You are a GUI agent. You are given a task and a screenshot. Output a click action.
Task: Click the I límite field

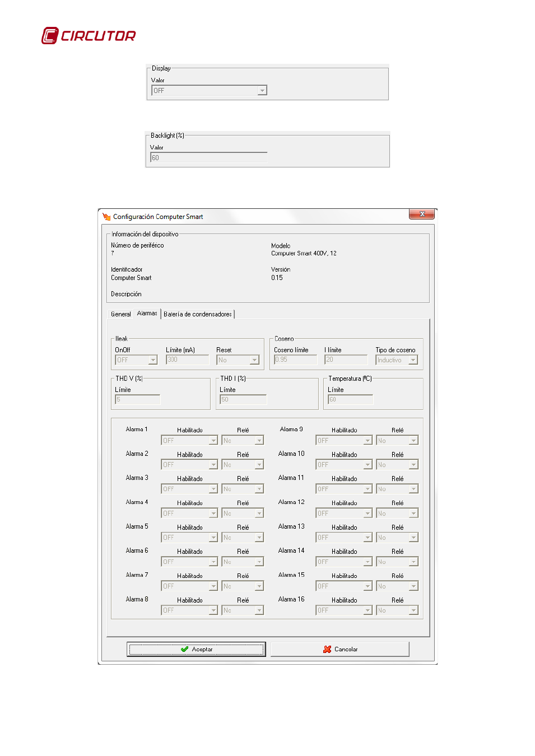346,360
